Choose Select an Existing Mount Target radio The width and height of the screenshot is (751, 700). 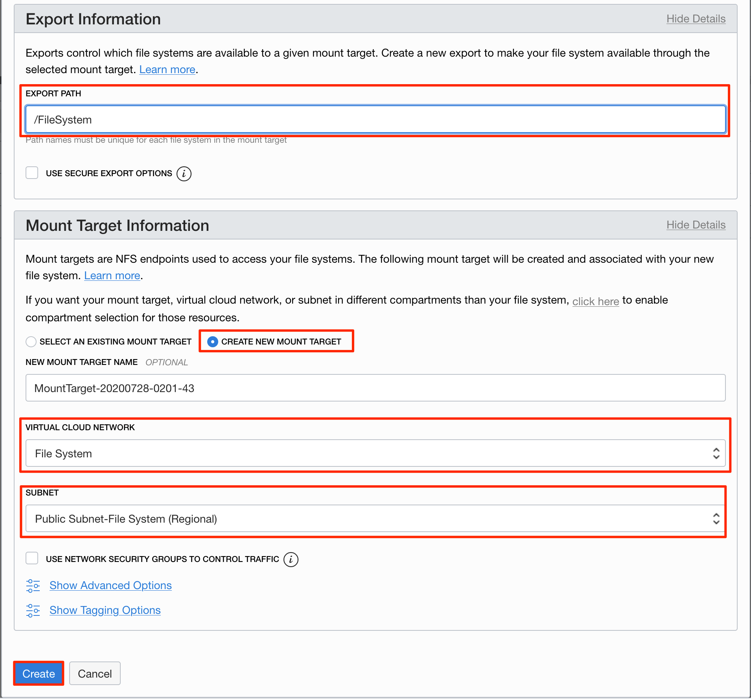point(31,342)
